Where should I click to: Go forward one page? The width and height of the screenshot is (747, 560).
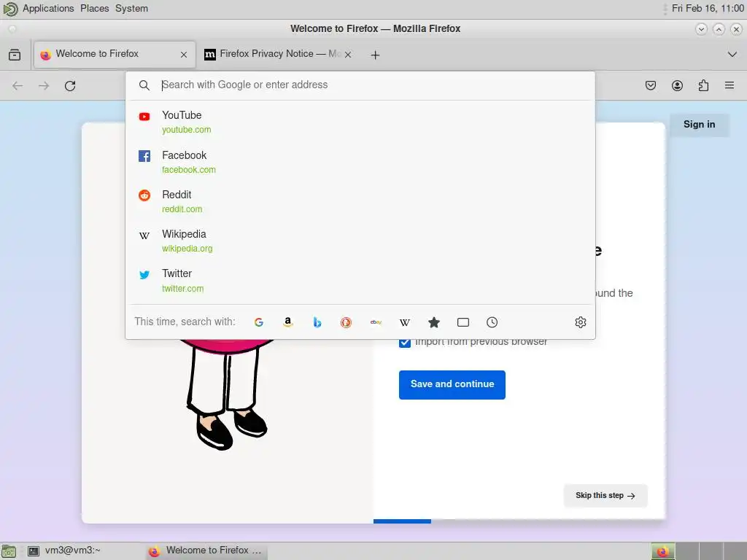point(44,86)
